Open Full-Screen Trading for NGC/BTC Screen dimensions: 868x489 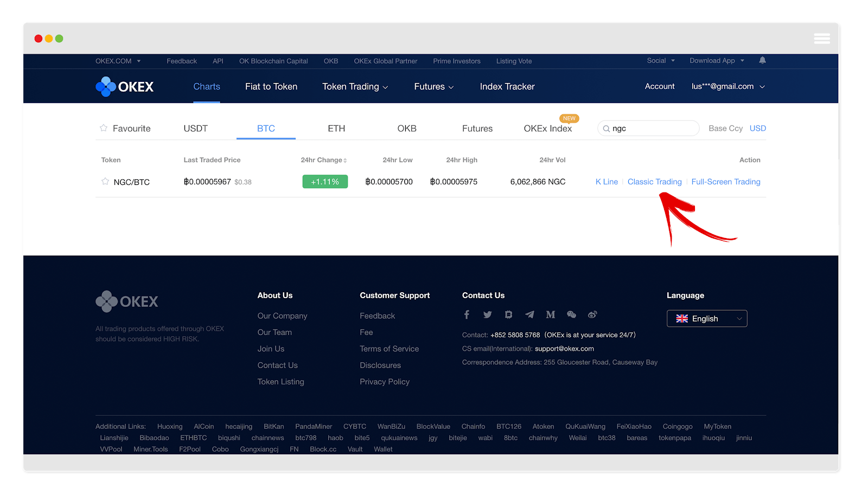pyautogui.click(x=726, y=182)
